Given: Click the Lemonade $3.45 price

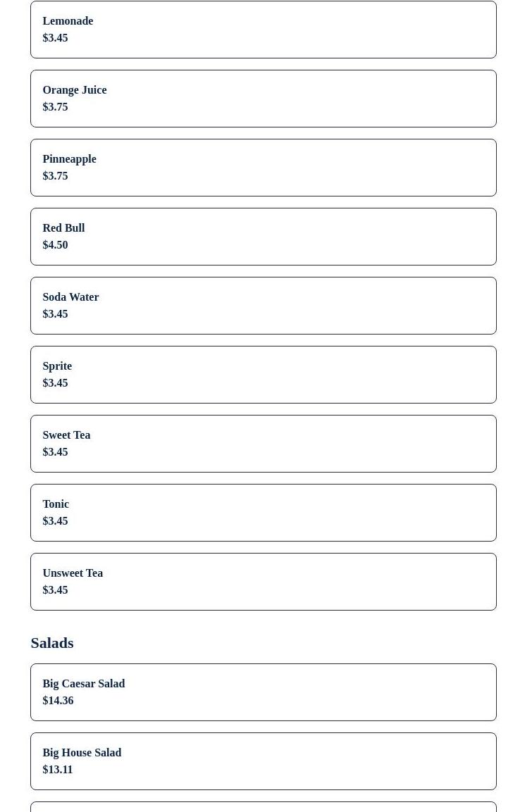Looking at the screenshot, I should pos(55,38).
